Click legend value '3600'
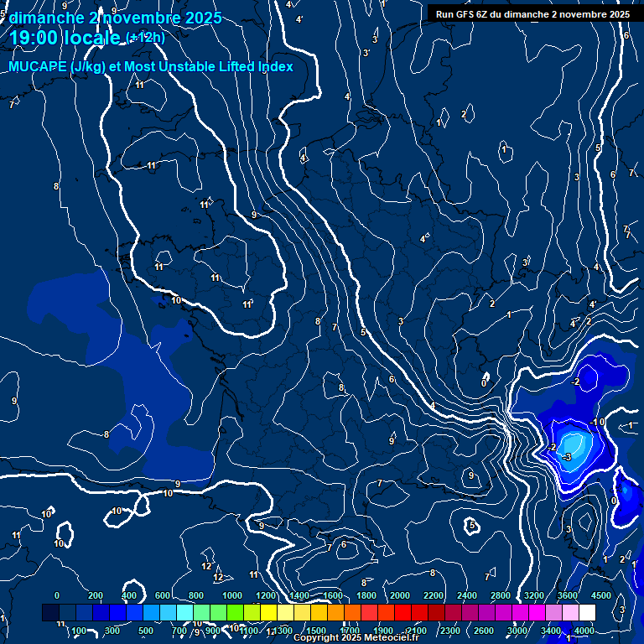The height and width of the screenshot is (644, 644). (x=568, y=595)
